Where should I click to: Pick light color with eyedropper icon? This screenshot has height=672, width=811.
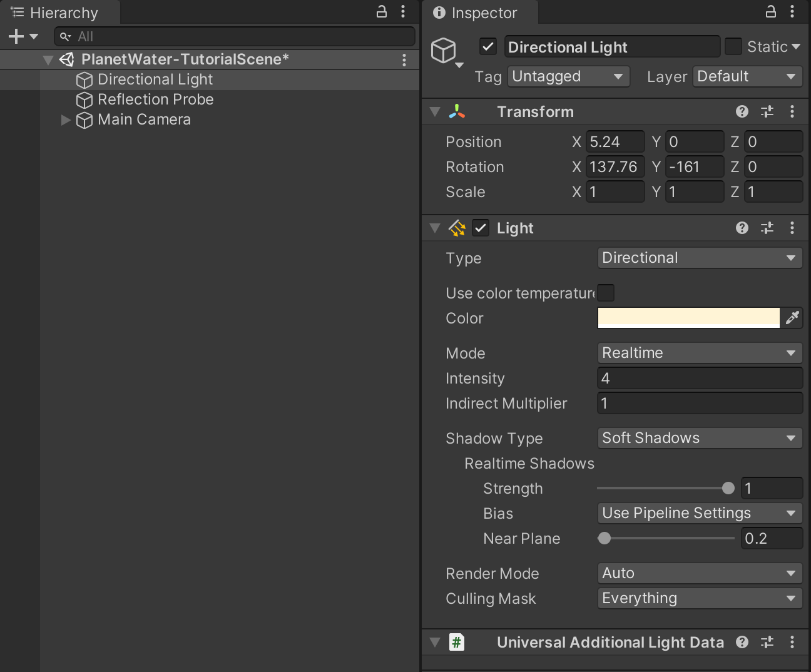tap(792, 318)
